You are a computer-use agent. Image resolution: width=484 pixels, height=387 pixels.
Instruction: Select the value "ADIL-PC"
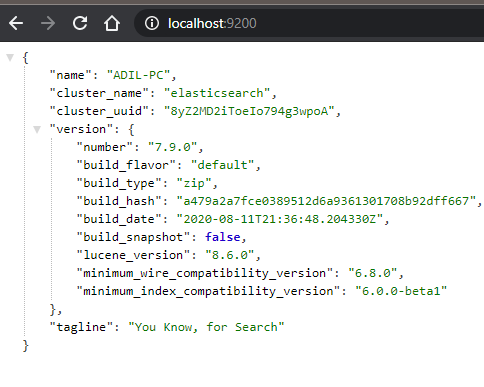138,75
